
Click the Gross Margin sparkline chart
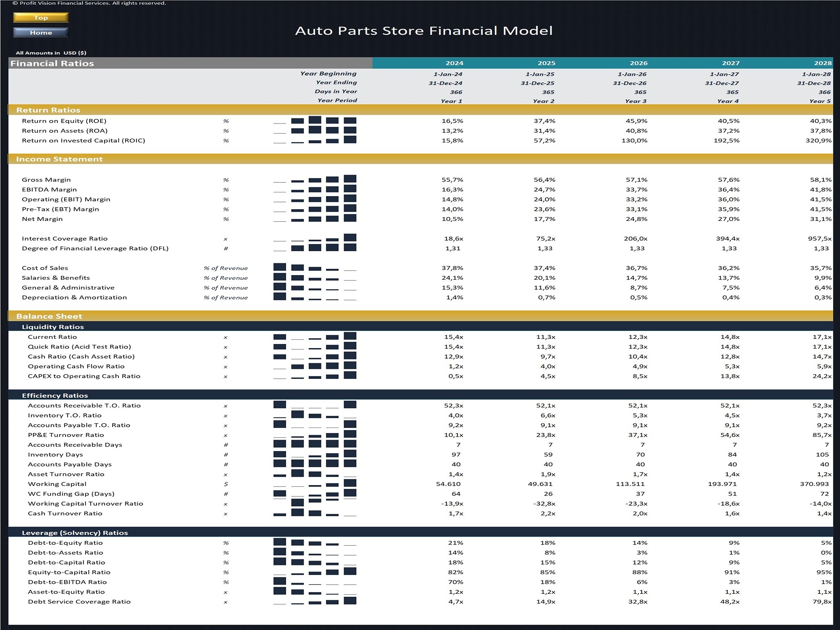pos(315,179)
